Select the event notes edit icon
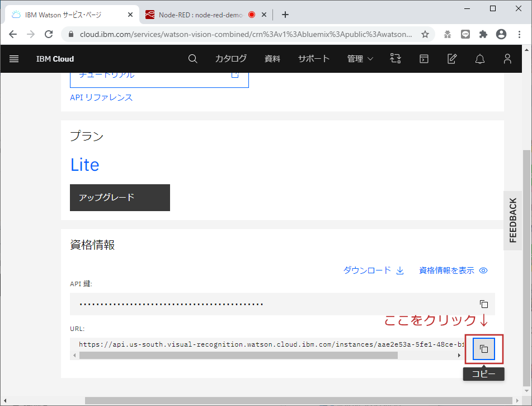 click(x=451, y=59)
